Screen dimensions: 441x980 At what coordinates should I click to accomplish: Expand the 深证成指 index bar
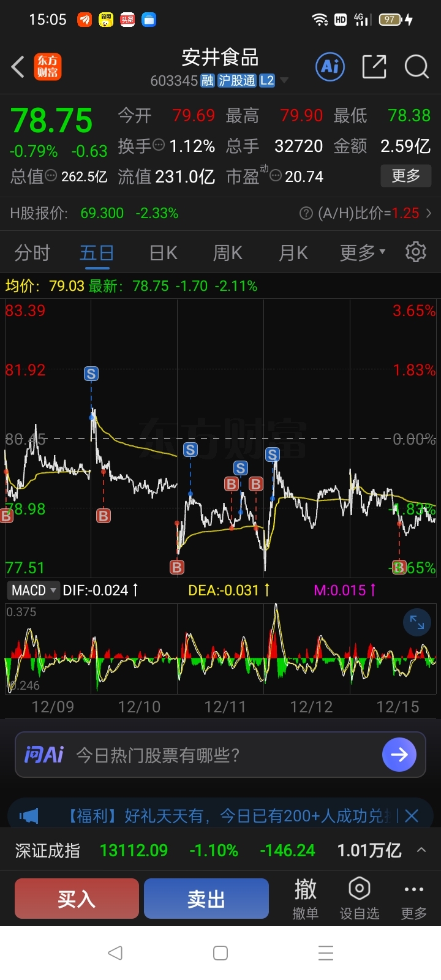point(421,850)
